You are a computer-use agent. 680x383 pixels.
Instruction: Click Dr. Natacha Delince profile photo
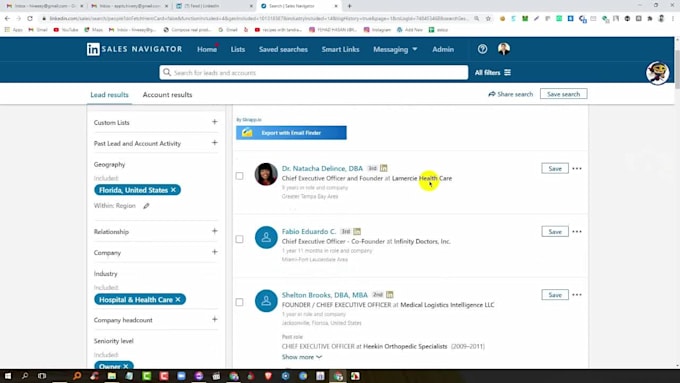pyautogui.click(x=266, y=174)
